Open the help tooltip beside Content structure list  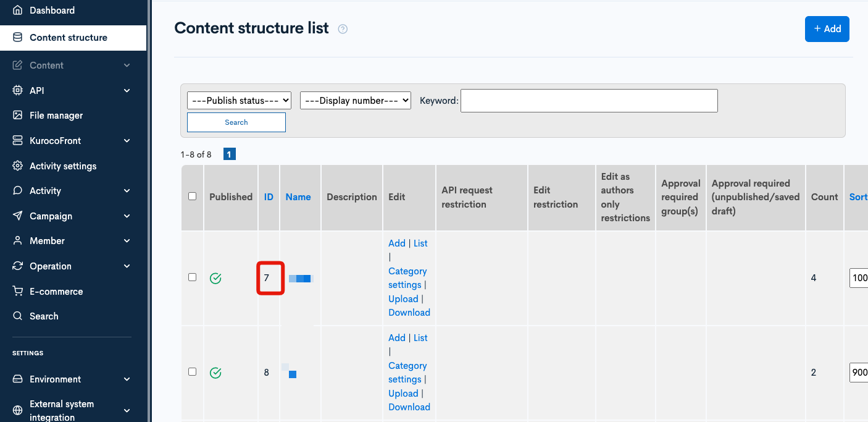(x=343, y=29)
